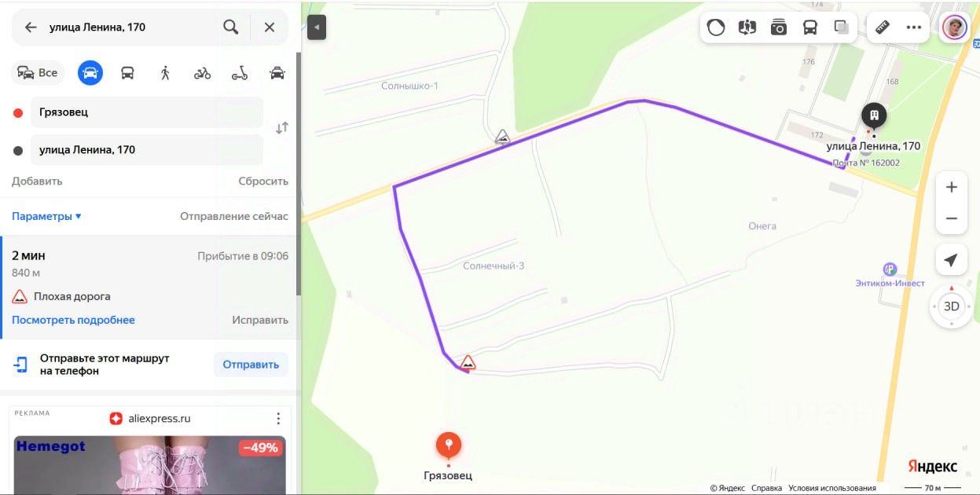Collapse the side panel with arrow
980x495 pixels.
(317, 27)
